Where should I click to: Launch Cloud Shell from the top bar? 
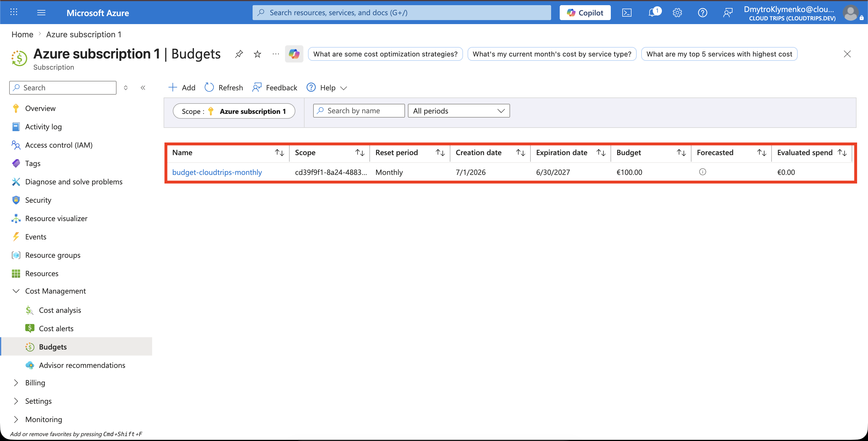(x=627, y=13)
